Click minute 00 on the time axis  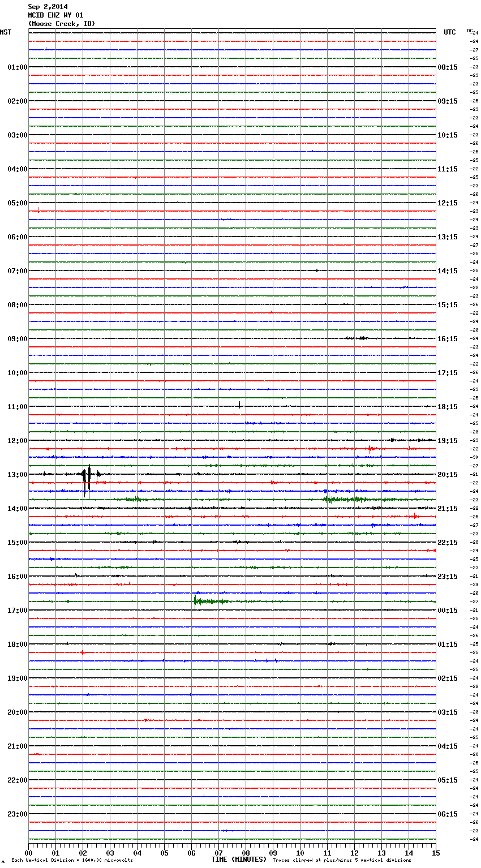click(x=28, y=853)
